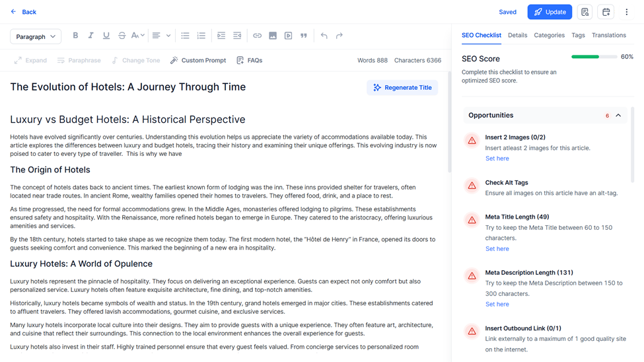Insert a hyperlink

click(257, 35)
